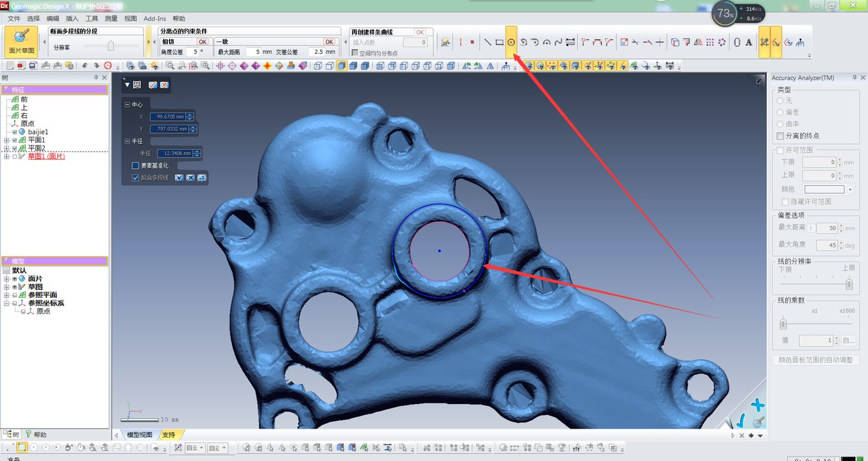Click the 草图1 (面片) sketch tree item
The height and width of the screenshot is (461, 868).
click(46, 156)
